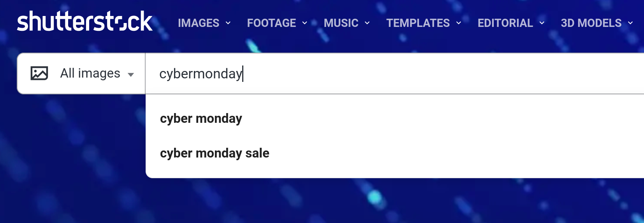Click empty space in the search field

click(x=428, y=74)
